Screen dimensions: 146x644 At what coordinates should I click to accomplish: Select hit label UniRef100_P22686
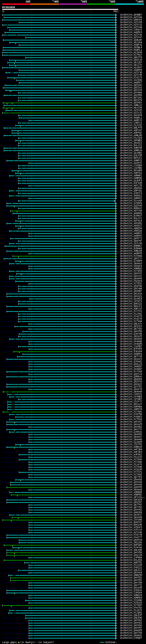pos(131,600)
